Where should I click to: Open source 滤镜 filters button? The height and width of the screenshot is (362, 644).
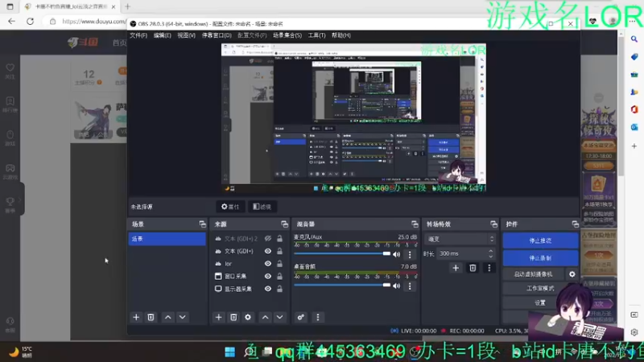point(262,207)
